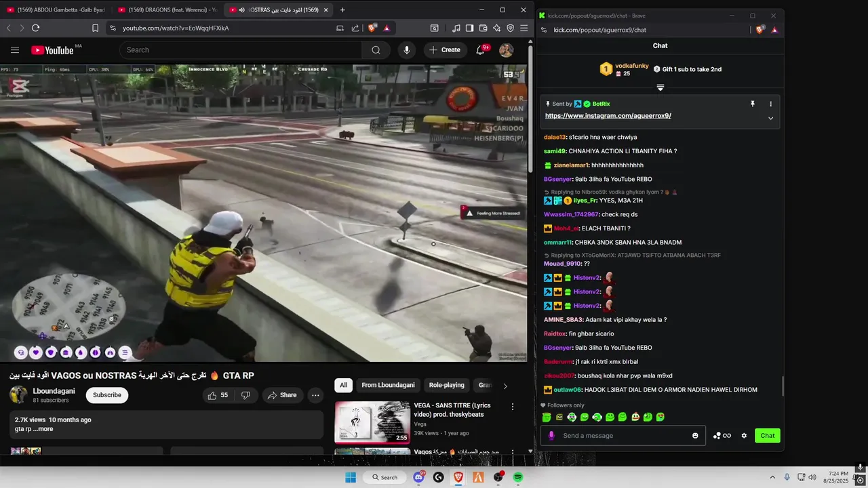Open channel points balance in Kick chat
Image resolution: width=868 pixels, height=488 pixels.
point(722,436)
